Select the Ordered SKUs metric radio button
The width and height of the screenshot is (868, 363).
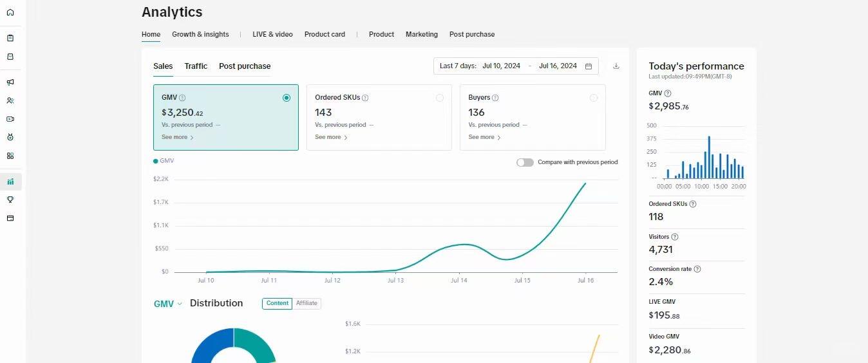[440, 98]
